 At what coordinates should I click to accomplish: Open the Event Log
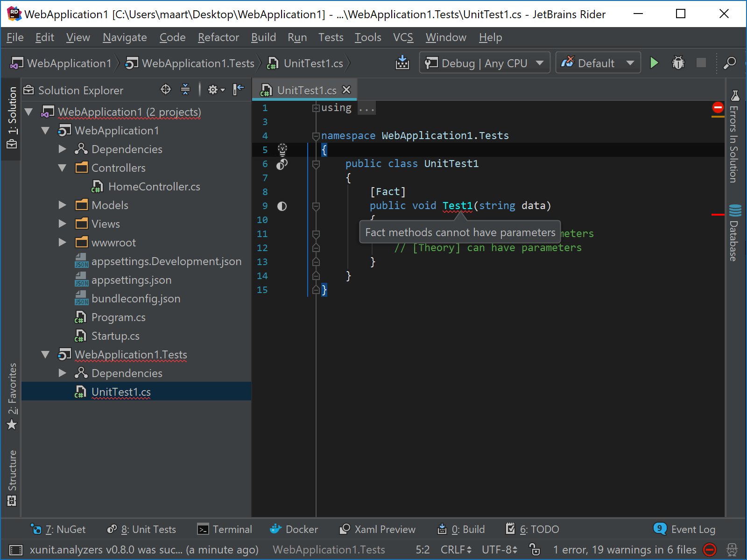coord(684,529)
